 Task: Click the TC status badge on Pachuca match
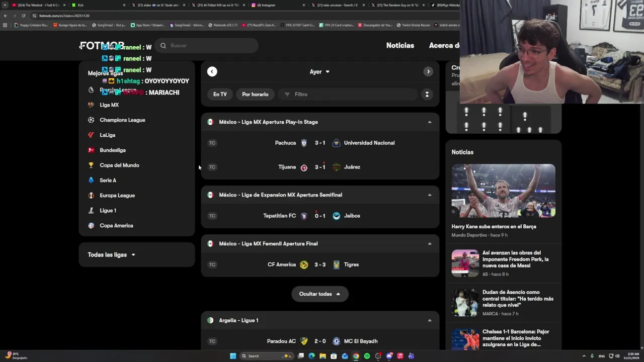click(x=212, y=143)
